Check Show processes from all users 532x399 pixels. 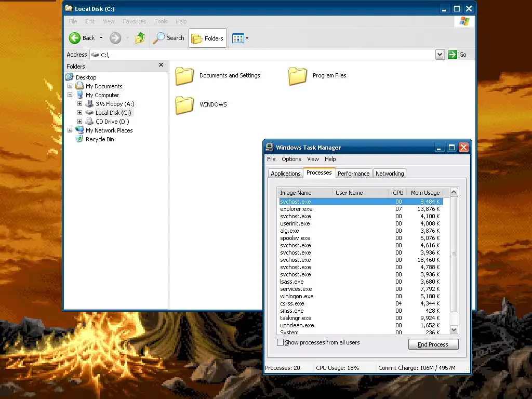(x=280, y=342)
